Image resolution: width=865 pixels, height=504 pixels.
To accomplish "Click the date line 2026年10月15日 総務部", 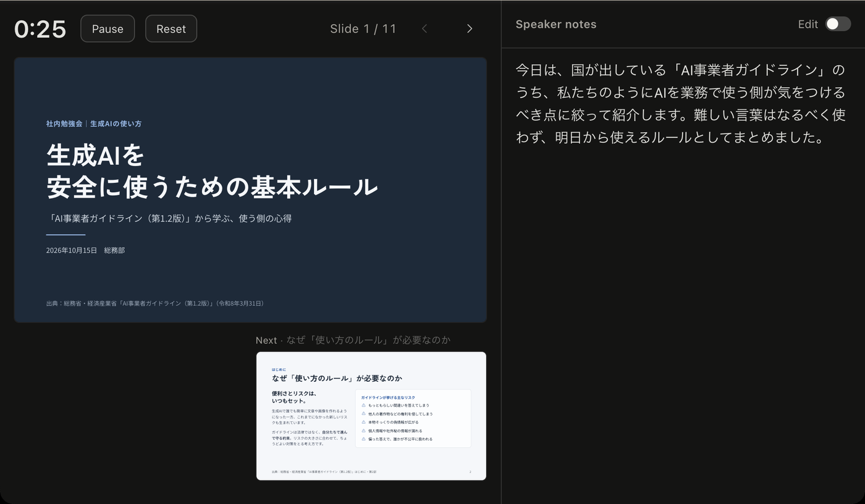I will [85, 250].
